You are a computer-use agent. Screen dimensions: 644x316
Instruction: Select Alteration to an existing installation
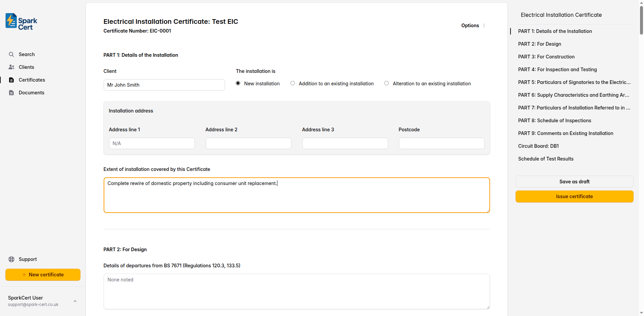(386, 83)
